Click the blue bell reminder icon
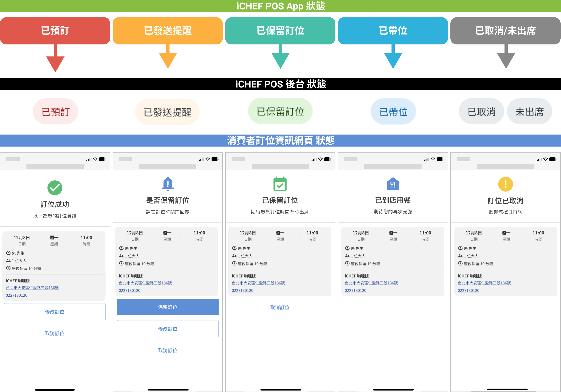This screenshot has width=561, height=392. tap(168, 184)
